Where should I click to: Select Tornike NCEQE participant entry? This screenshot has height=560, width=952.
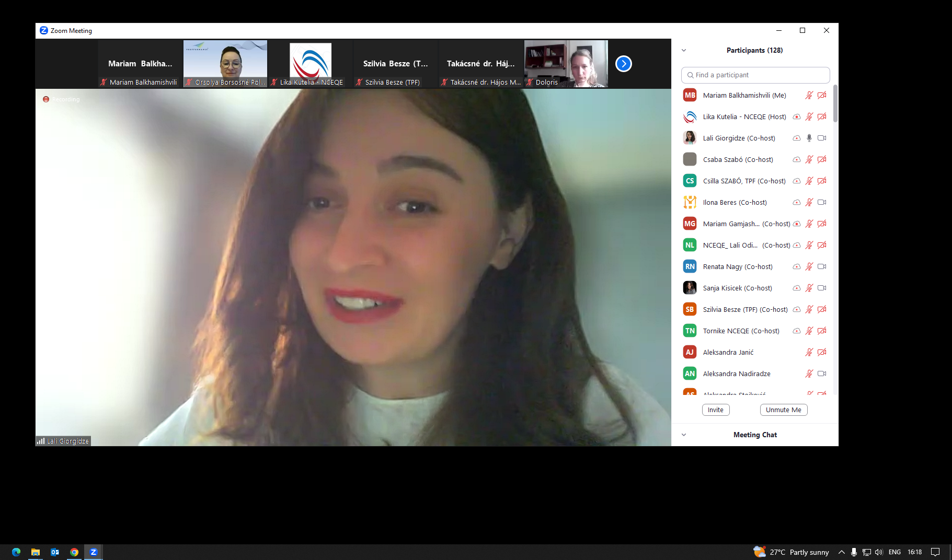tap(741, 331)
